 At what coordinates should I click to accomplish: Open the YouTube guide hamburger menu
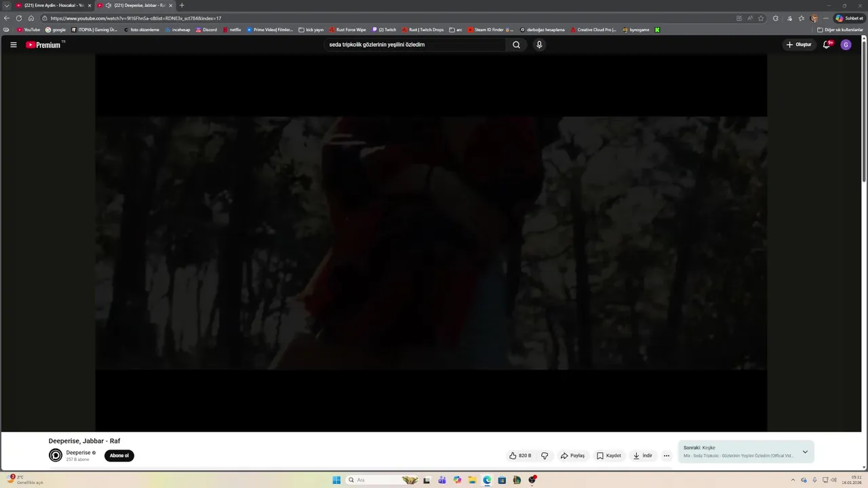click(13, 45)
